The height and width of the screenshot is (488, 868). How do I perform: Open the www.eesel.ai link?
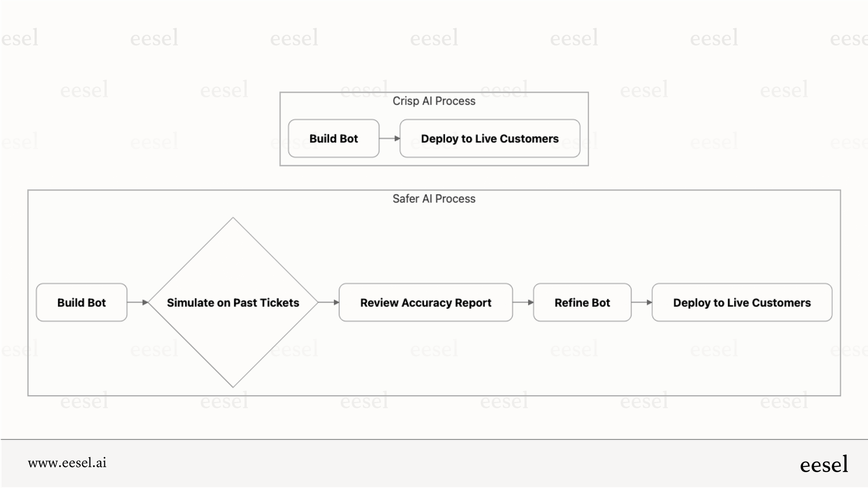click(x=67, y=463)
